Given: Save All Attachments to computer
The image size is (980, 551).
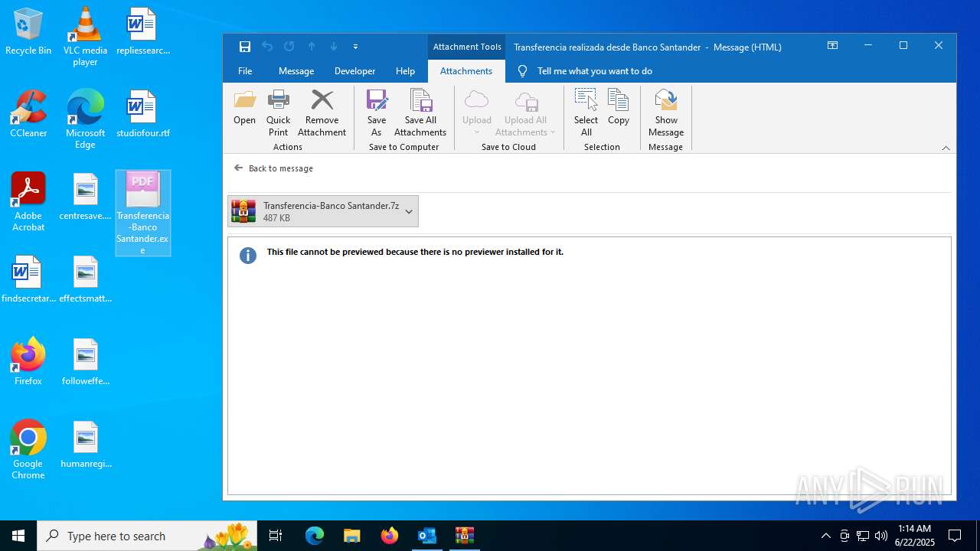Looking at the screenshot, I should click(420, 112).
